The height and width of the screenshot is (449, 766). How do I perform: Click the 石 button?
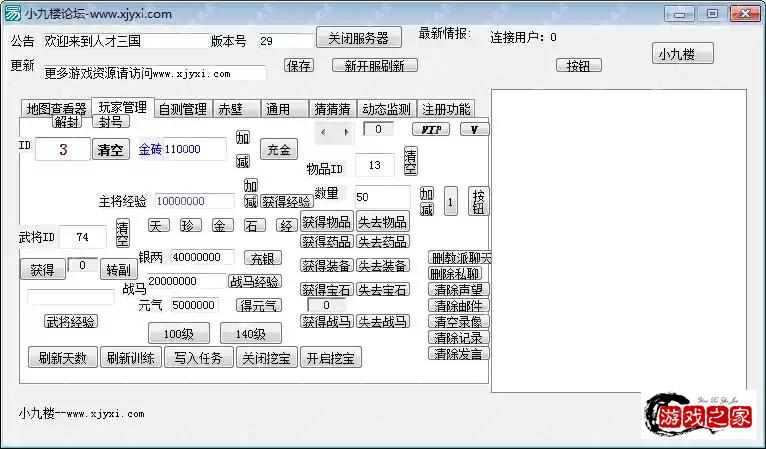point(255,225)
